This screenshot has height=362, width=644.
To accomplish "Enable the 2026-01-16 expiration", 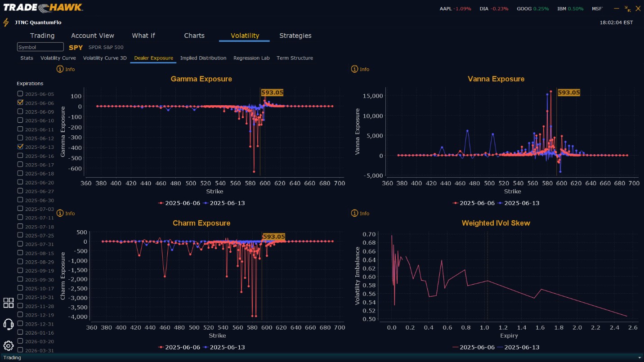I will click(x=20, y=332).
